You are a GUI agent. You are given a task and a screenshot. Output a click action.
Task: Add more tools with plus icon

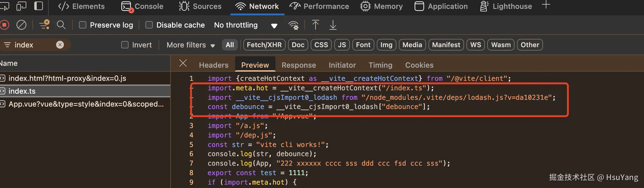point(546,5)
